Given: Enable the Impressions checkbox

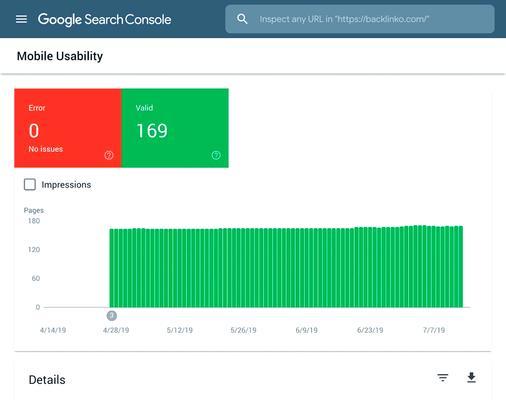Looking at the screenshot, I should (30, 184).
